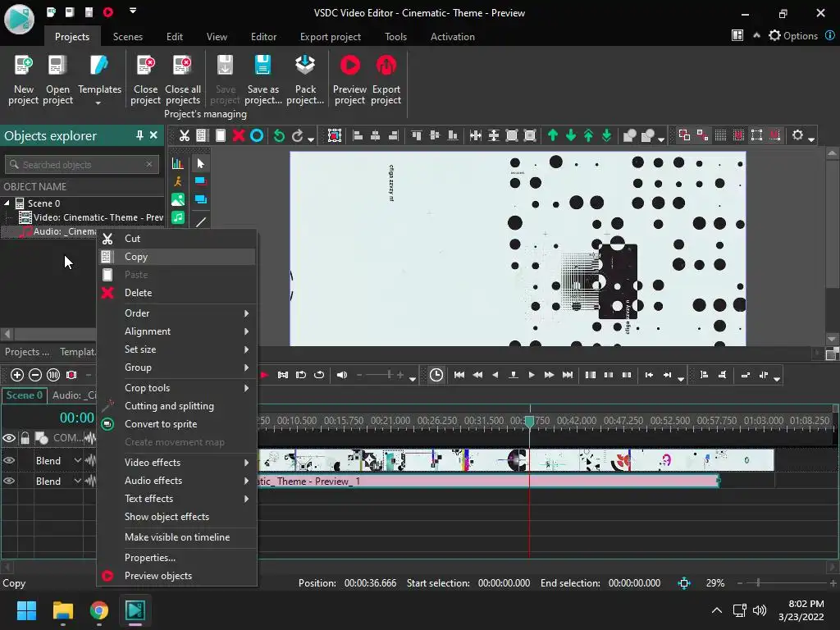Screen dimensions: 840x630
Task: Pin the Objects explorer panel
Action: pos(139,135)
